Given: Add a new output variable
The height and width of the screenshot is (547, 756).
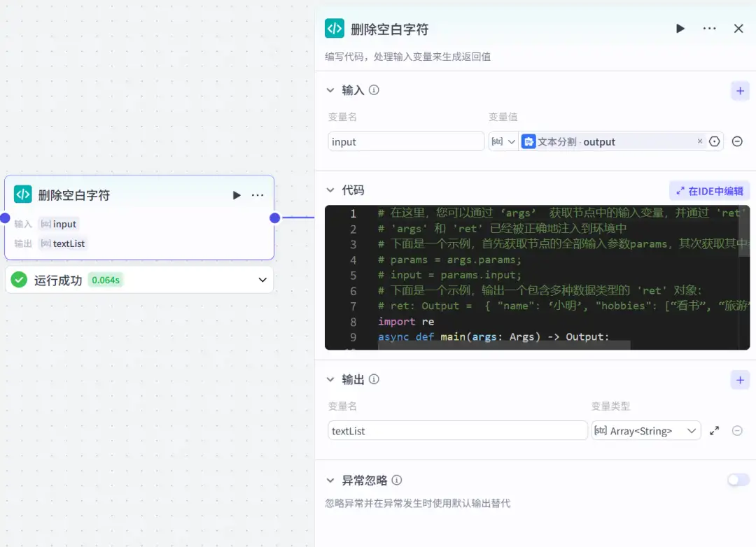Looking at the screenshot, I should 740,381.
